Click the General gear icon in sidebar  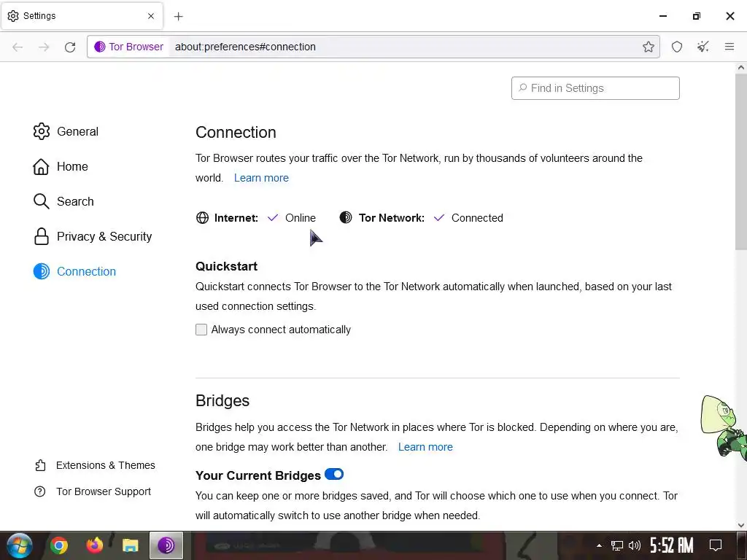(x=42, y=131)
